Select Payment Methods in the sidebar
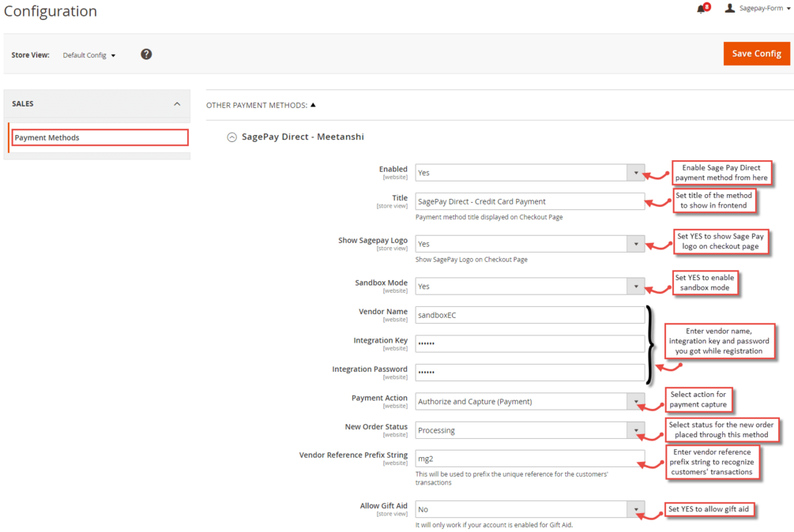Screen dimensions: 794x532 (x=100, y=137)
